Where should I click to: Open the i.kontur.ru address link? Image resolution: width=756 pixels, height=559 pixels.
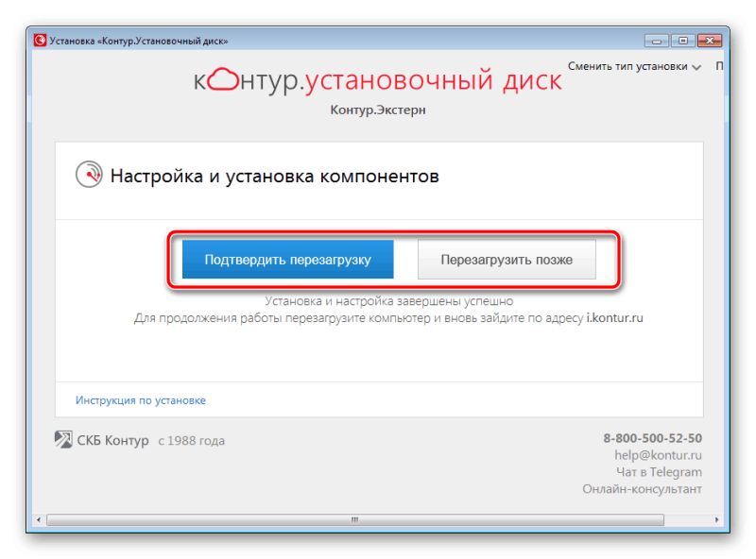(x=614, y=318)
